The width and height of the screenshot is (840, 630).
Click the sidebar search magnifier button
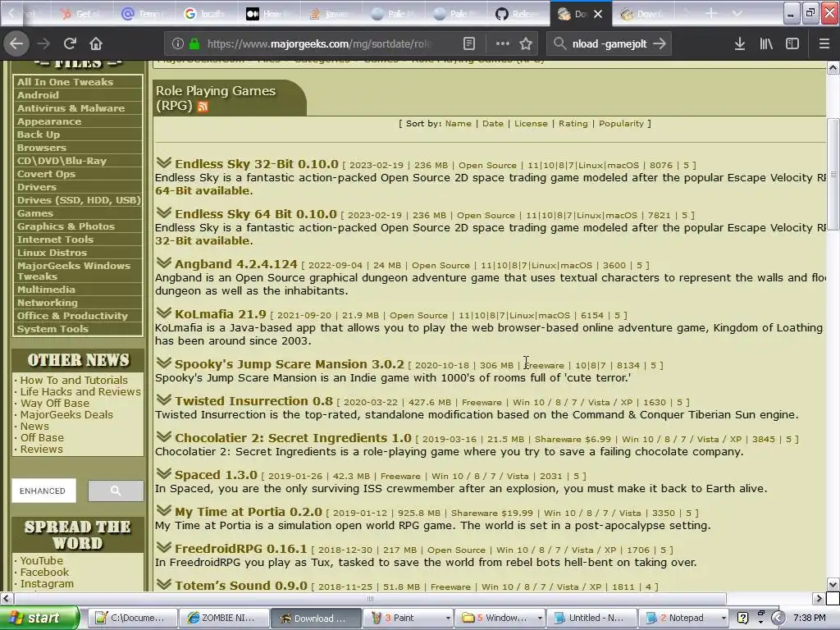click(x=116, y=491)
